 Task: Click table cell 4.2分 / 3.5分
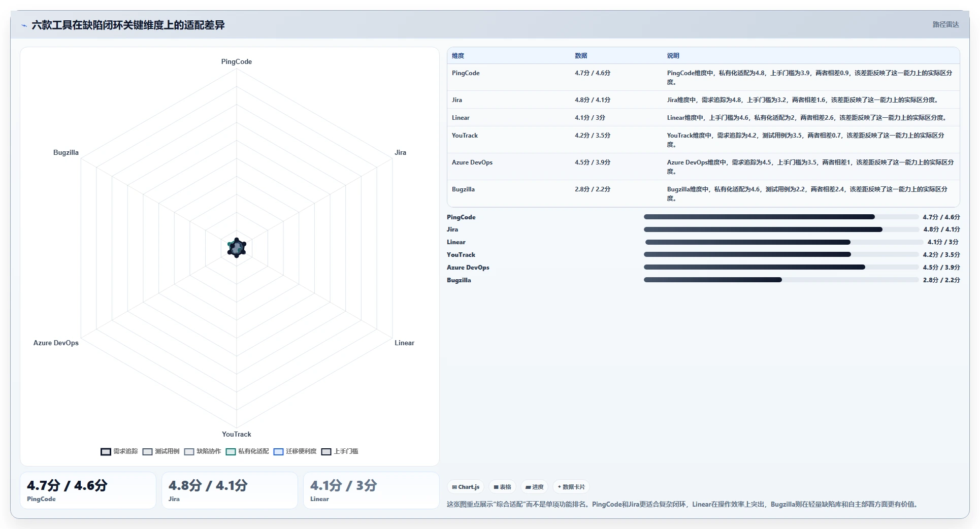pyautogui.click(x=593, y=136)
